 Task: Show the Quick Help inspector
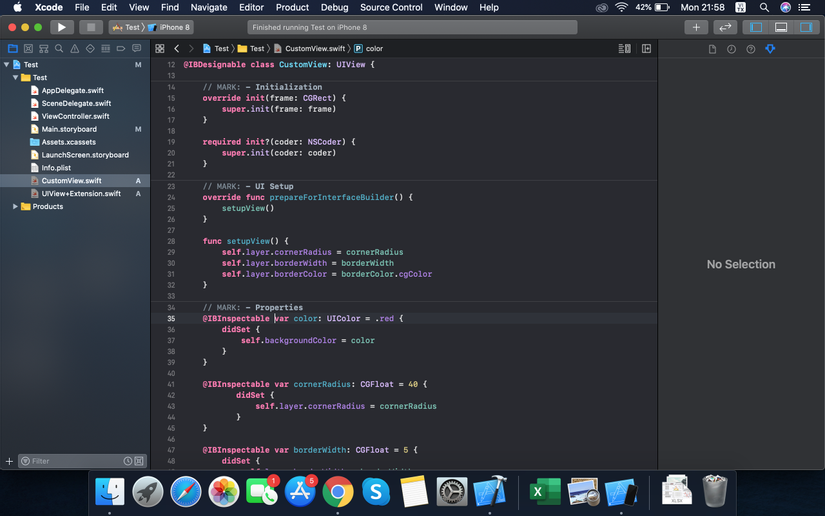click(750, 48)
